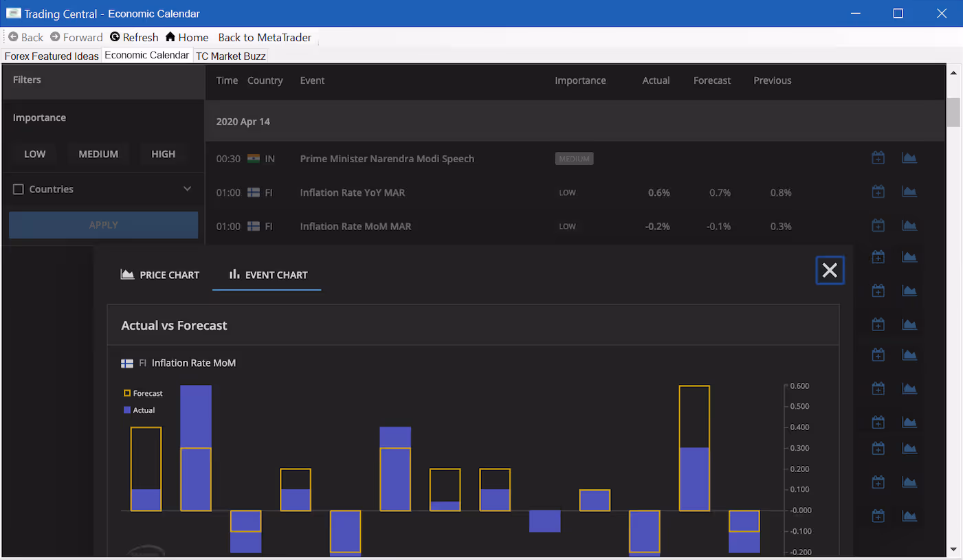Enable the Countries filter checkbox
The image size is (963, 560).
tap(18, 188)
